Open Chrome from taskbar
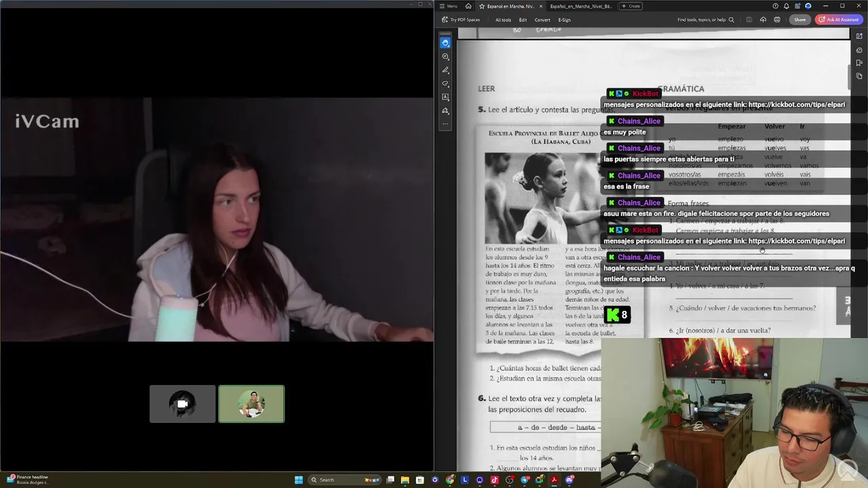 click(x=450, y=480)
